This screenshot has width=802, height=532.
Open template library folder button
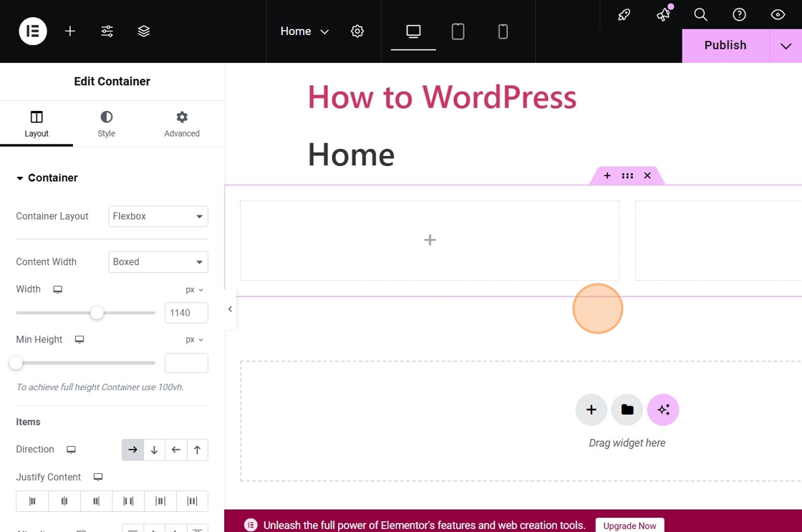pos(627,410)
